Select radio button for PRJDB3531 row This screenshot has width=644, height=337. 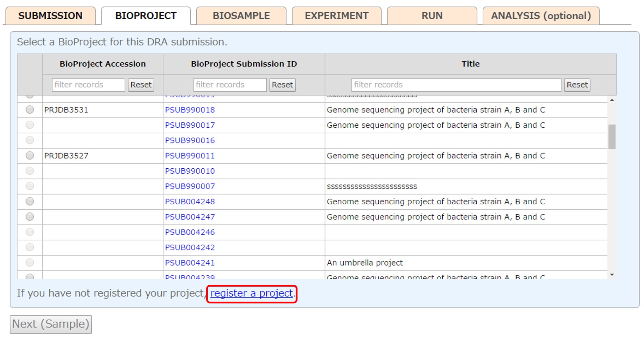pos(30,110)
